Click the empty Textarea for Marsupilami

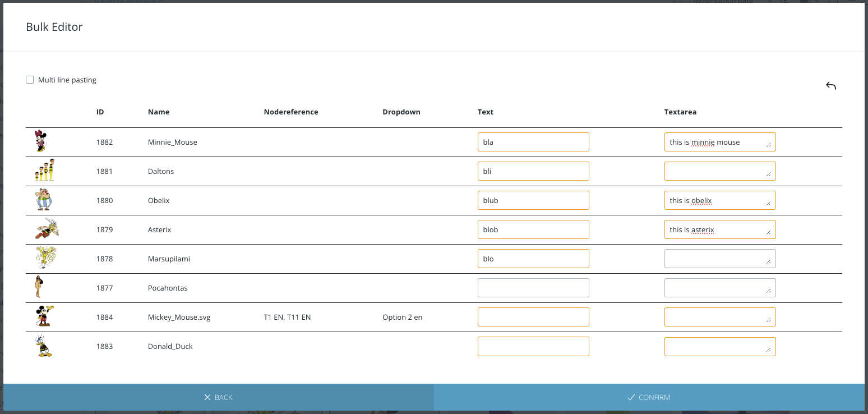(720, 259)
